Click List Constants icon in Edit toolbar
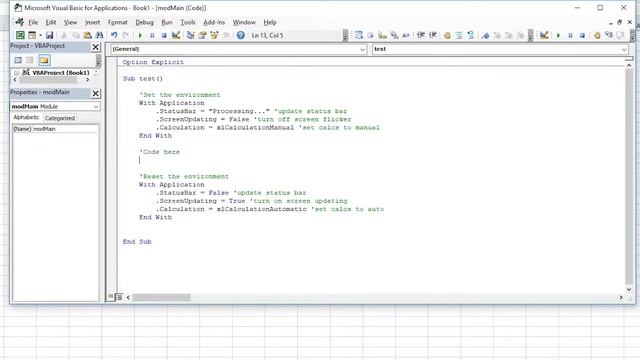This screenshot has width=640, height=360. click(x=370, y=35)
